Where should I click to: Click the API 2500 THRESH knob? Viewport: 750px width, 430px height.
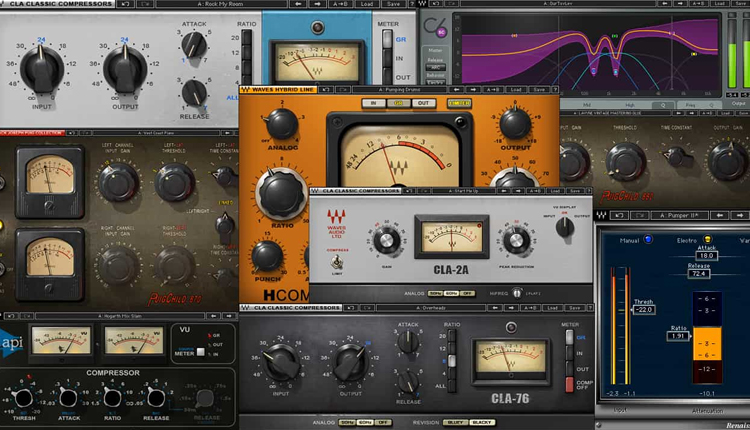pos(24,398)
